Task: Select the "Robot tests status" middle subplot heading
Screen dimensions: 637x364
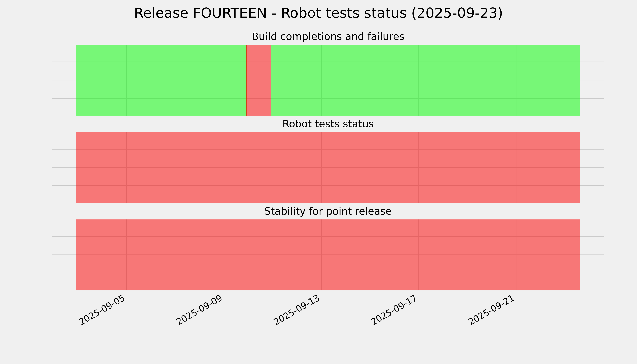Action: pos(328,124)
